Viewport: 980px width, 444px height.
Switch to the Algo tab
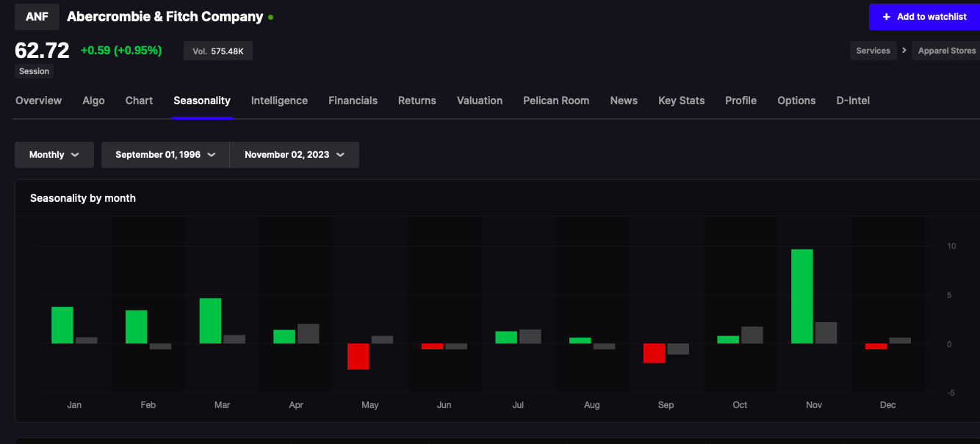click(93, 101)
